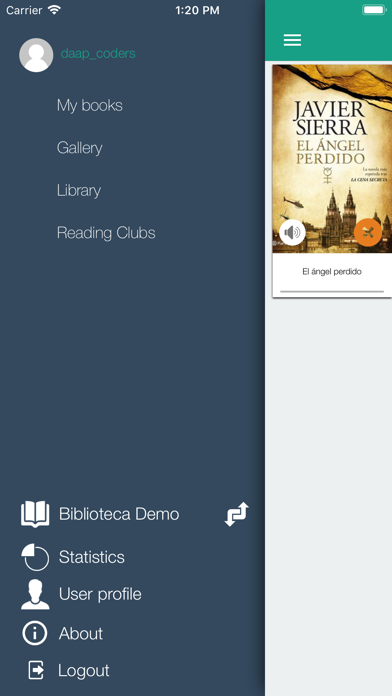Tap the book reading progress bar
Viewport: 392px width, 696px height.
coord(332,292)
